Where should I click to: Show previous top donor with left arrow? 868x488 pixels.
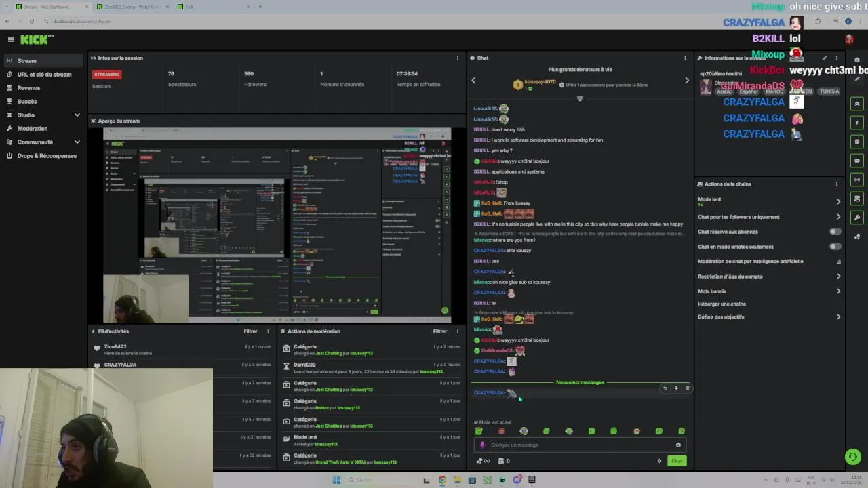[473, 81]
